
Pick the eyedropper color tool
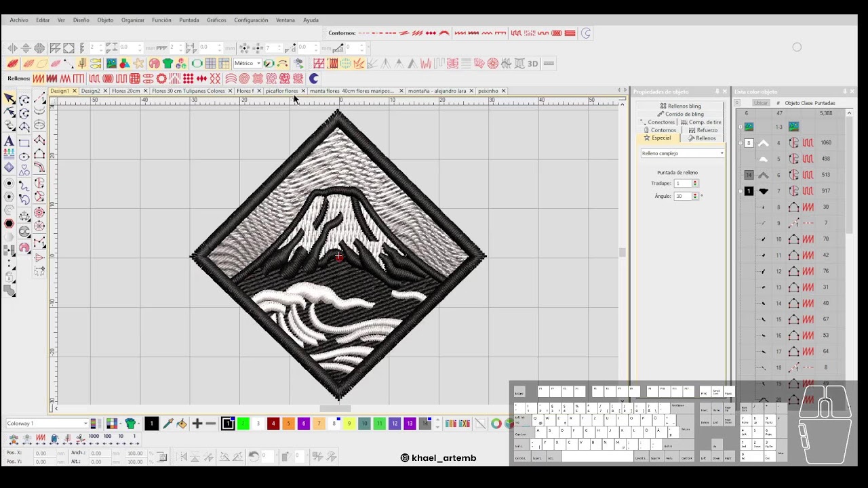point(168,424)
